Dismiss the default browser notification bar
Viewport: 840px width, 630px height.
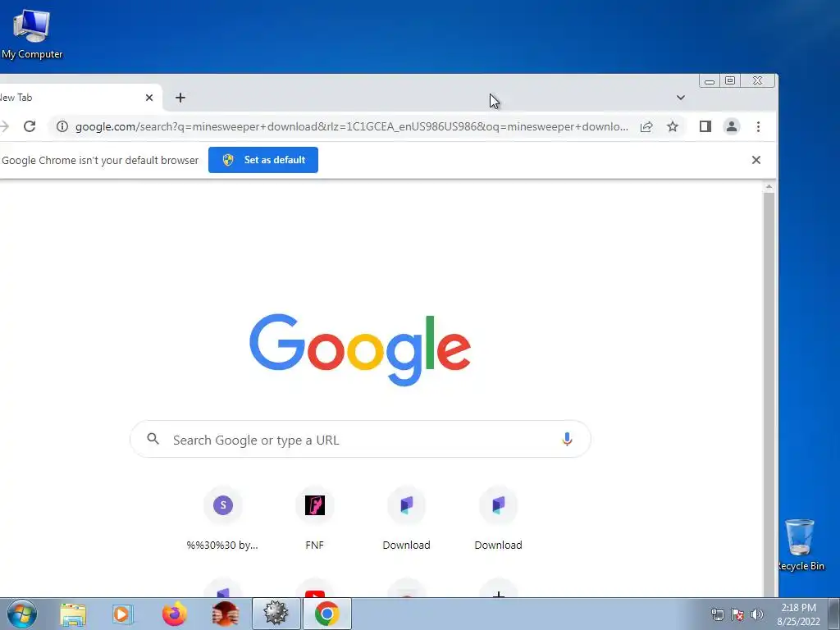[x=756, y=160]
